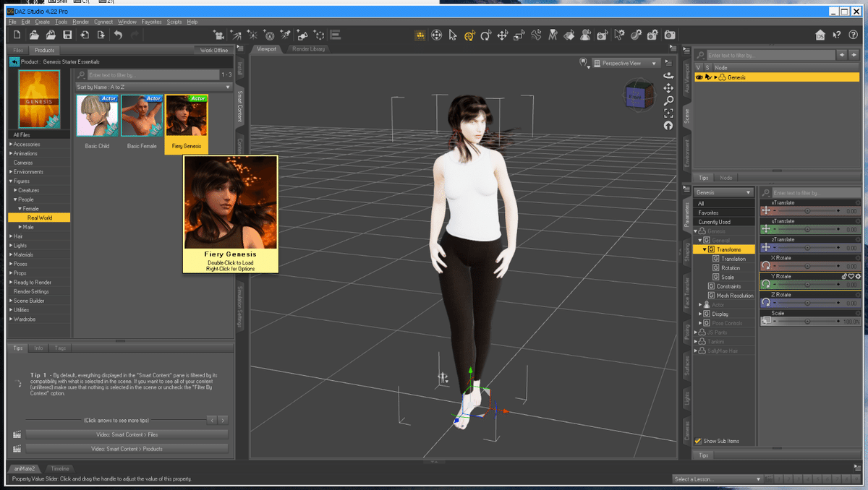Click the Import toolbar icon
The image size is (868, 490).
point(85,35)
